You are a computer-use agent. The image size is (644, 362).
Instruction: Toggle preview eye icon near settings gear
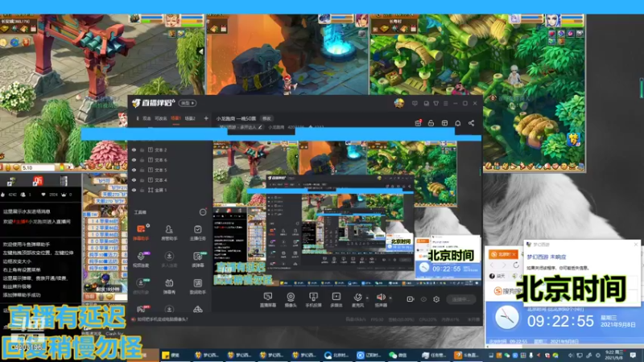click(x=423, y=299)
